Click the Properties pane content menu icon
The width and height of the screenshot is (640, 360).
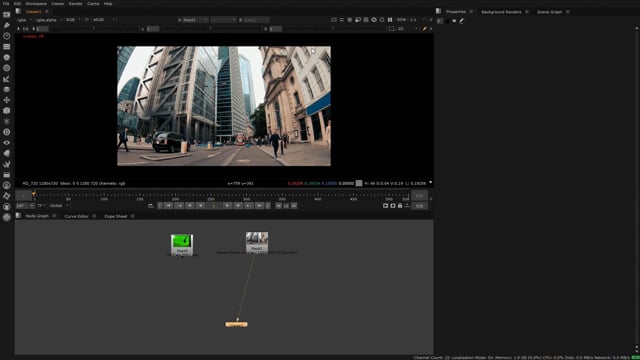coord(438,11)
